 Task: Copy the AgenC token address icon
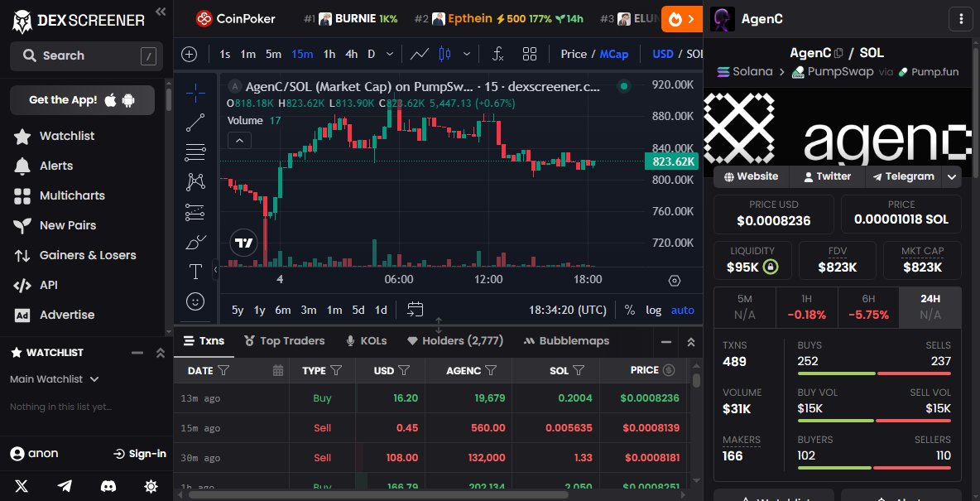838,52
